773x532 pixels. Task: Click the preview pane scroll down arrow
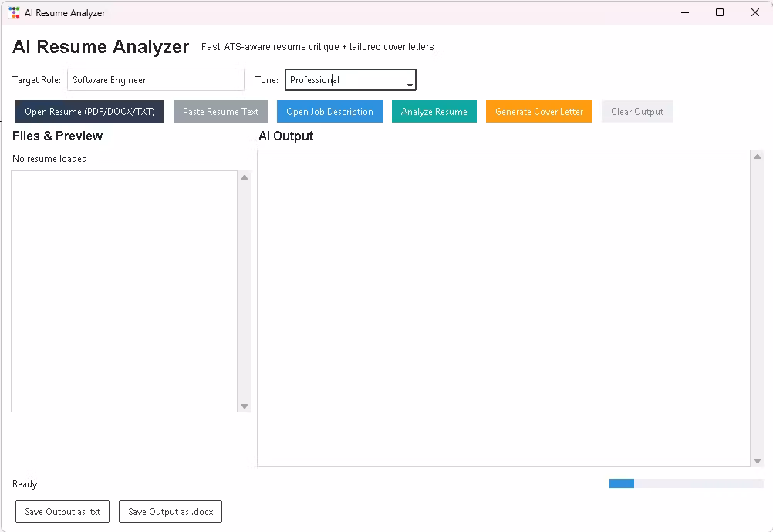pos(245,406)
